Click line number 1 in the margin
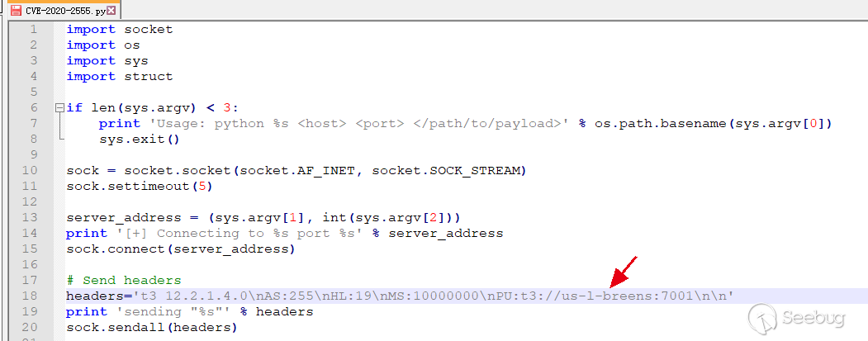Screen dimensions: 868x341 (34, 30)
